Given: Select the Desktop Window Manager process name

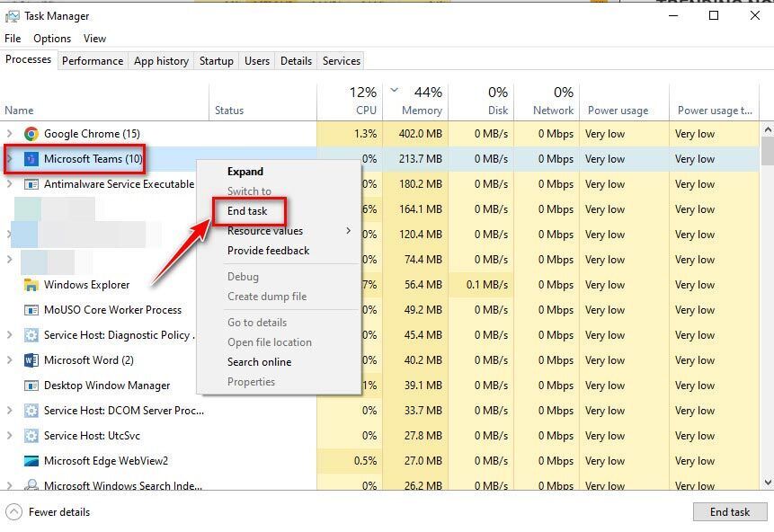Looking at the screenshot, I should [107, 386].
